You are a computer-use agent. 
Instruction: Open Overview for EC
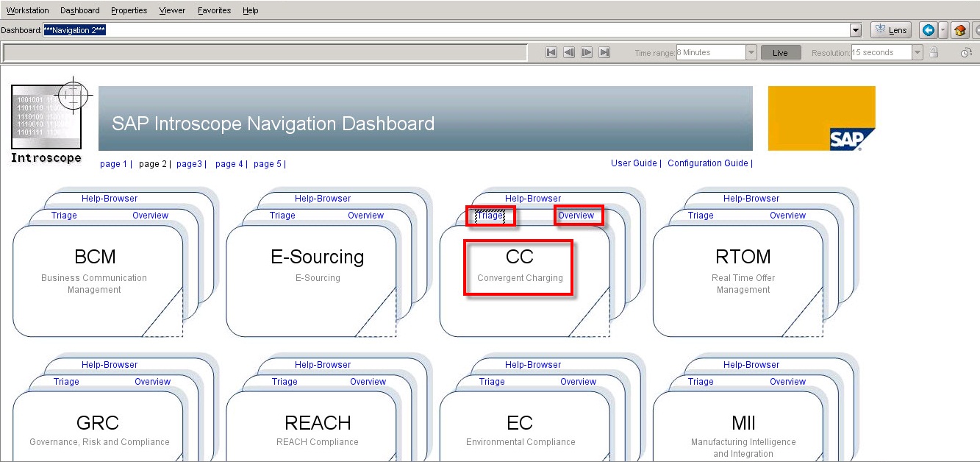tap(579, 382)
